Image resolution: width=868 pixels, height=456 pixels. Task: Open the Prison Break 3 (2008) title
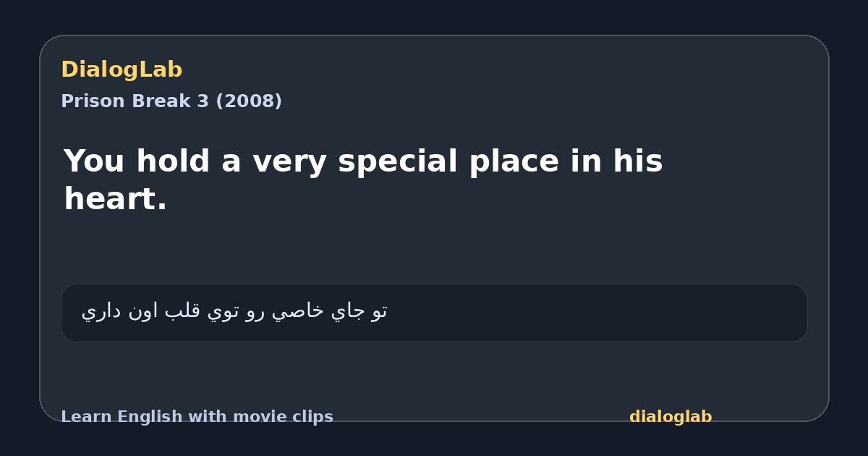click(x=171, y=101)
